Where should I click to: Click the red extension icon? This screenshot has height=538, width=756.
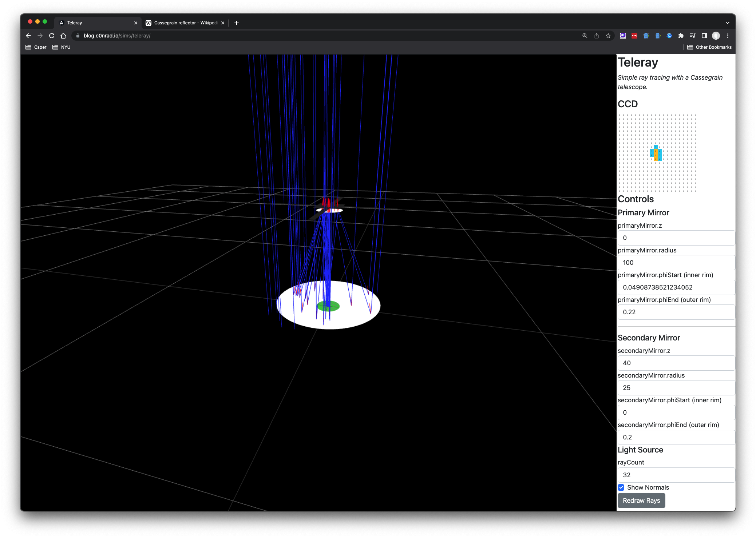pyautogui.click(x=634, y=36)
